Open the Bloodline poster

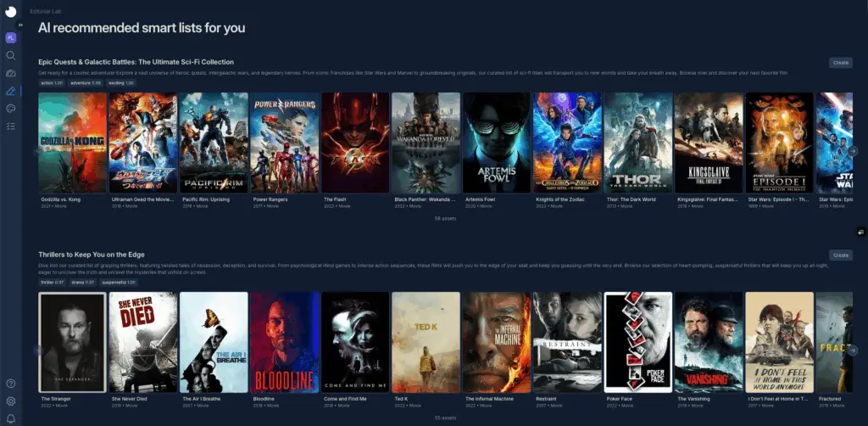click(x=285, y=342)
